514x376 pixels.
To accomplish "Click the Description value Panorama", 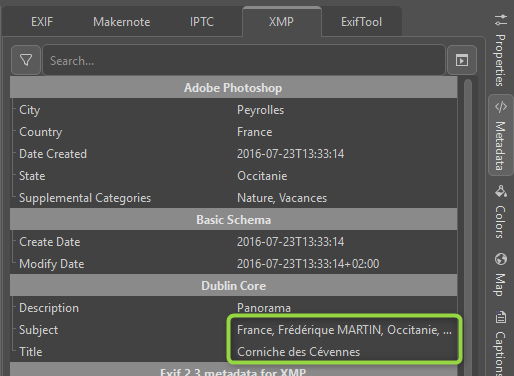I will pos(264,308).
